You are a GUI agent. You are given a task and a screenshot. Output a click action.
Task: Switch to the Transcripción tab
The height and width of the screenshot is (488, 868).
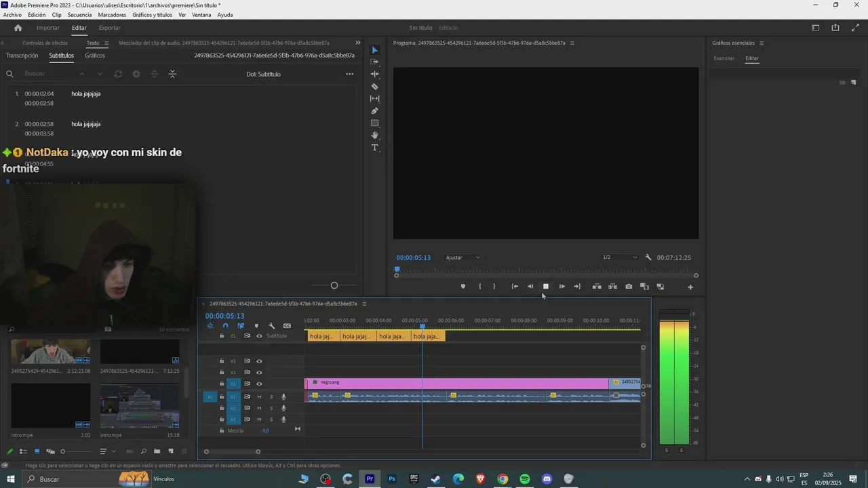click(x=22, y=56)
